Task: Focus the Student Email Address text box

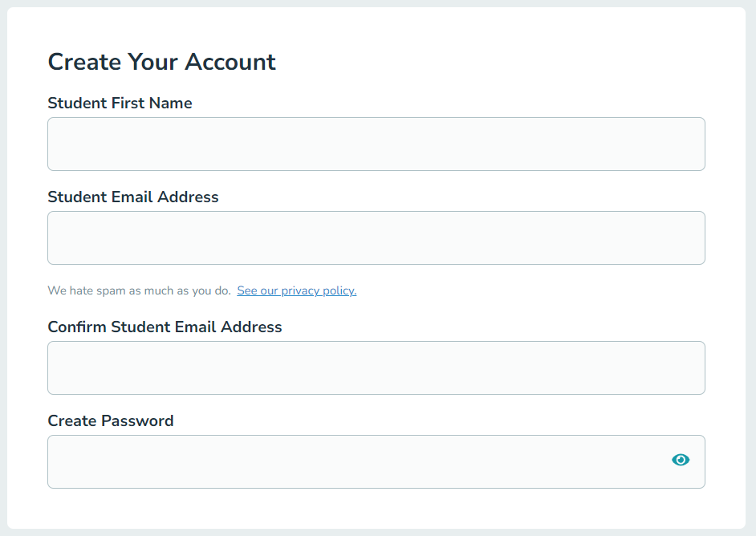Action: click(x=376, y=238)
